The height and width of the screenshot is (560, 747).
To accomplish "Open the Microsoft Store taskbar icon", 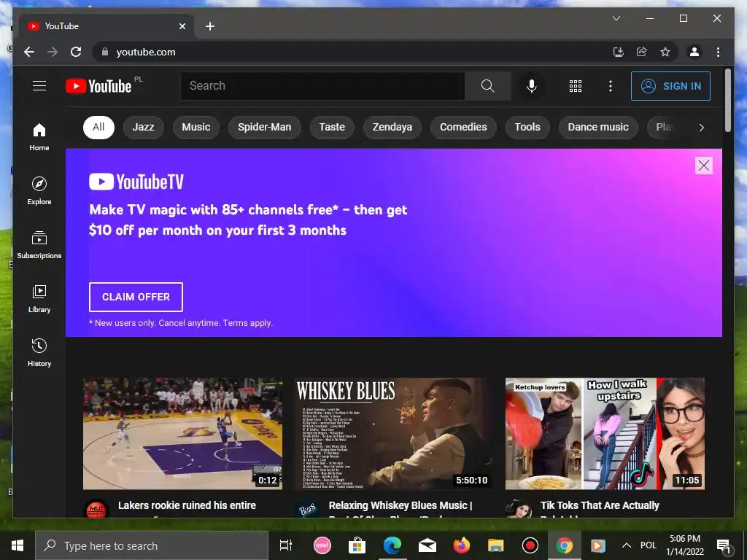I will (357, 545).
